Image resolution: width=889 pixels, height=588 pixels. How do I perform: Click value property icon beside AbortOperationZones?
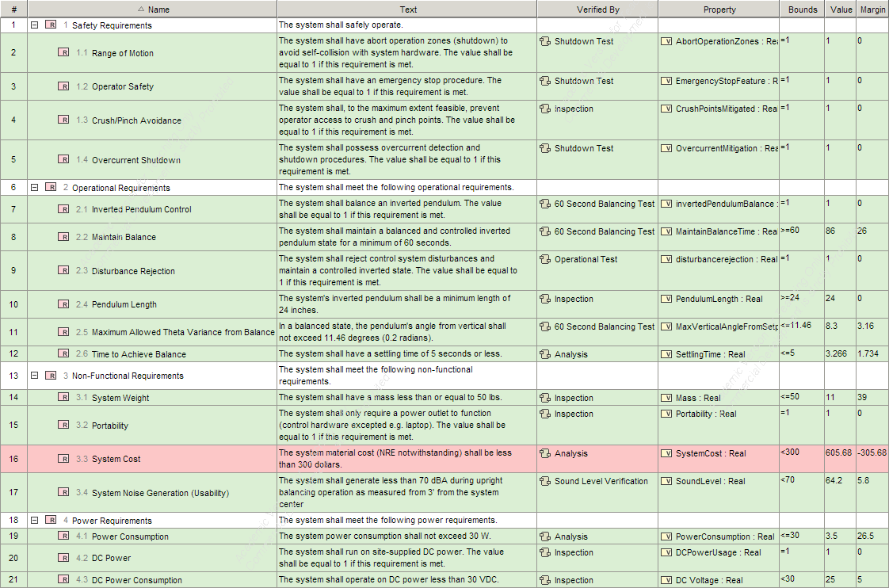667,41
